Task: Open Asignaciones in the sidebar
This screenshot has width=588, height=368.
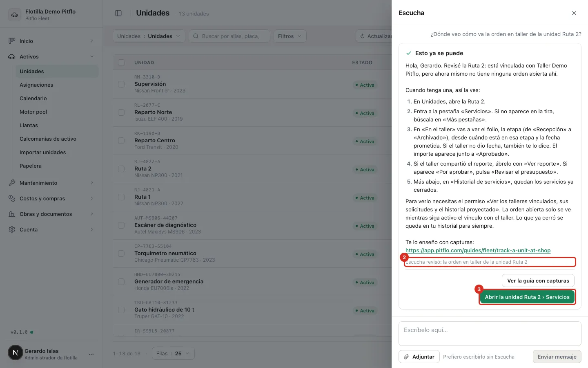Action: point(57,85)
